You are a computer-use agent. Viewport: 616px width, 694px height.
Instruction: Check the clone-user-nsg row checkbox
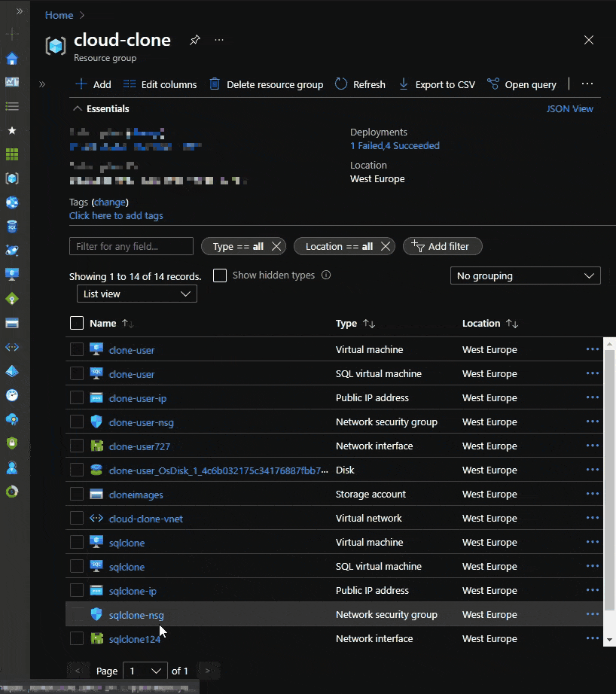pos(77,422)
